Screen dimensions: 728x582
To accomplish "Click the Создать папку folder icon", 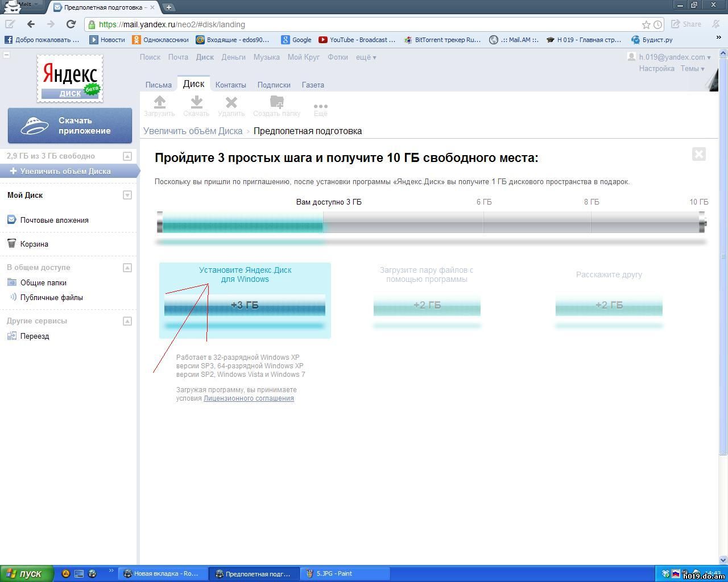I will coord(277,106).
